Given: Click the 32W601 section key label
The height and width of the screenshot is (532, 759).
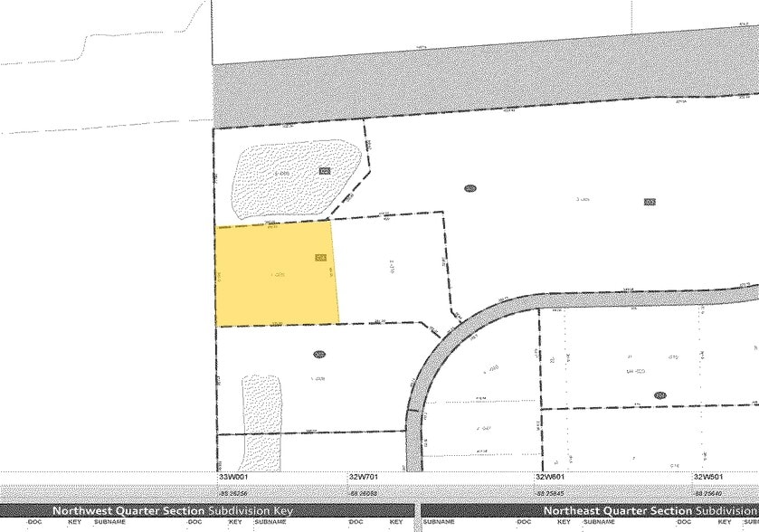Looking at the screenshot, I should pyautogui.click(x=548, y=477).
